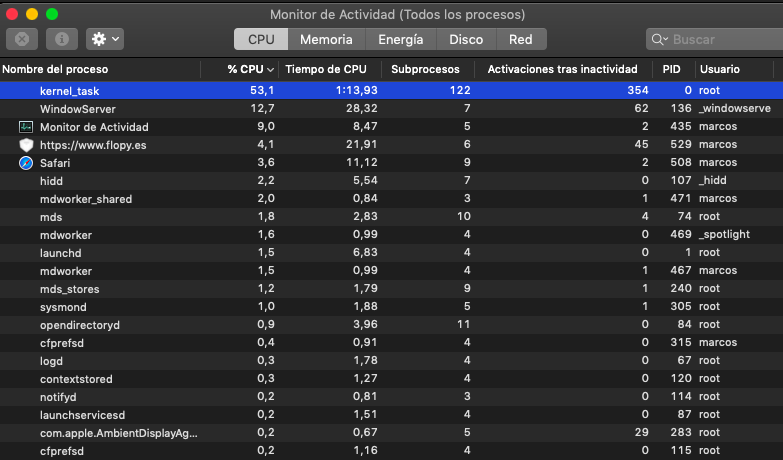Select the Safari process name
Screen dimensions: 783x460
coord(55,163)
